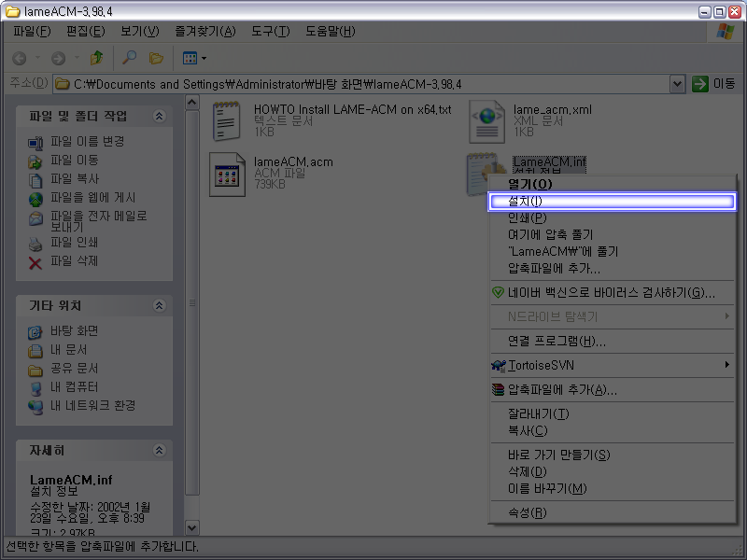Open the 즐겨찾기(A) menu
Screen dimensions: 747x560
tap(205, 32)
